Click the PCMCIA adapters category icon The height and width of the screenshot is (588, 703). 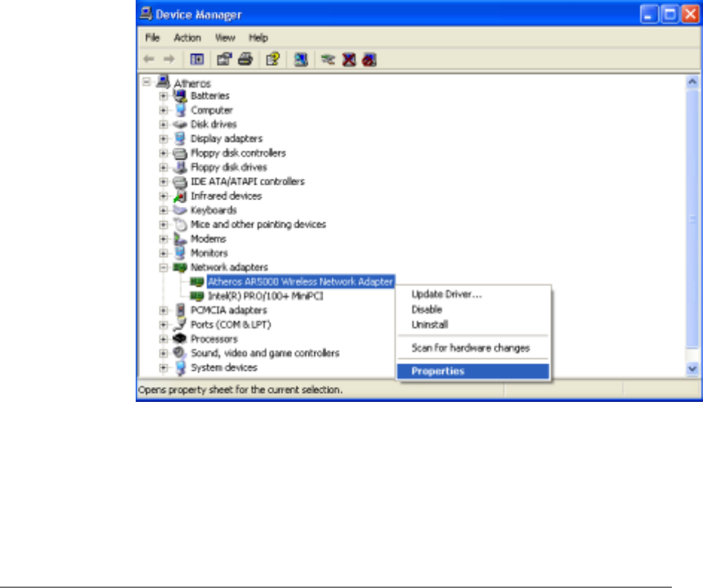click(x=180, y=310)
